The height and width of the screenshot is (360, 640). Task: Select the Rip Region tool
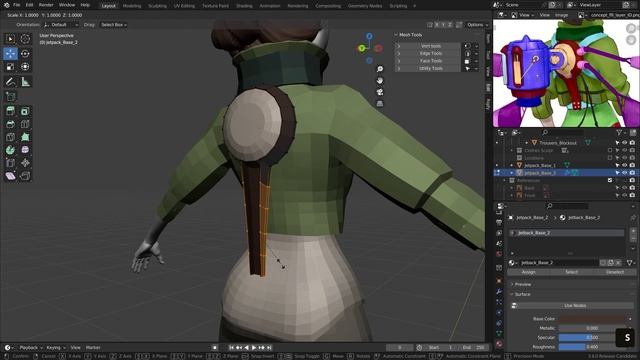25,176
